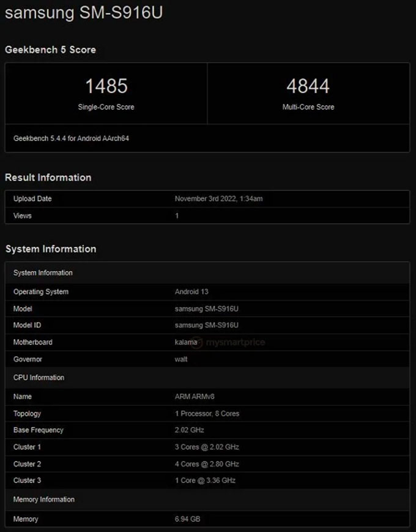Select the Geekbench 5 Score heading
The image size is (416, 532).
pos(50,50)
